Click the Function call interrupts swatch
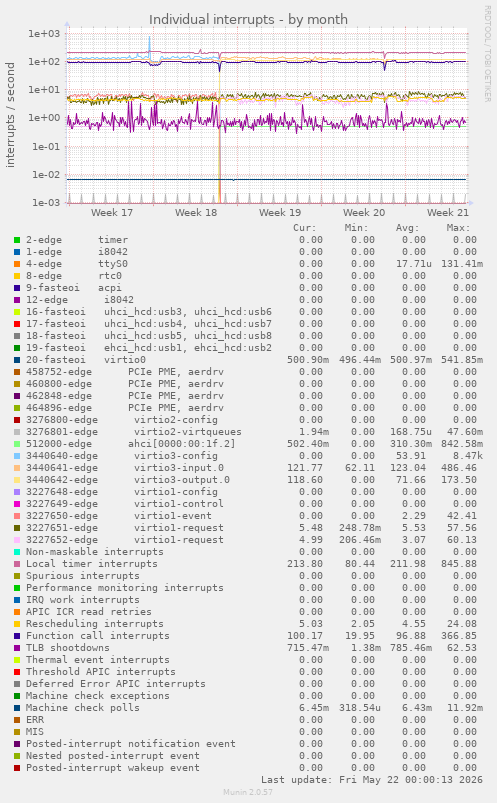The width and height of the screenshot is (497, 803). [17, 636]
